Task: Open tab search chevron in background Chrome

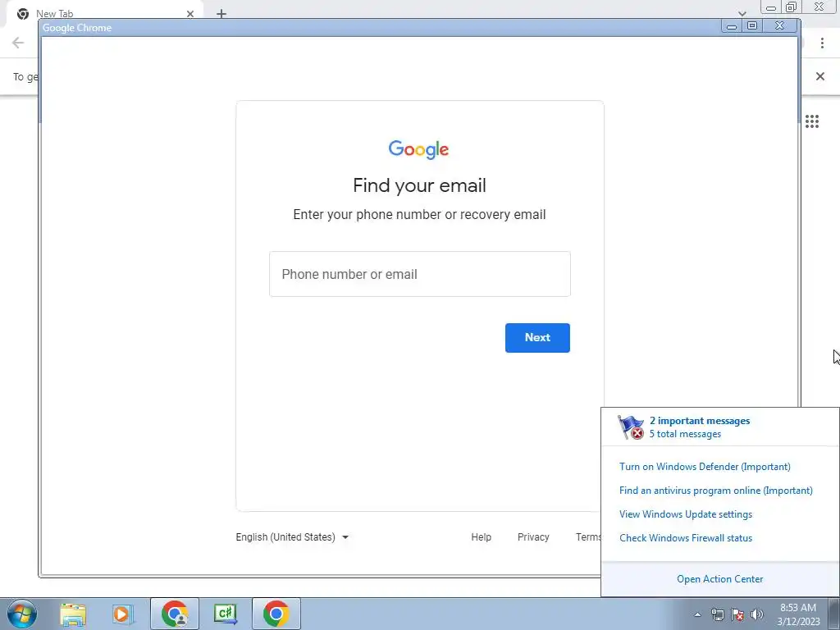Action: pyautogui.click(x=742, y=13)
